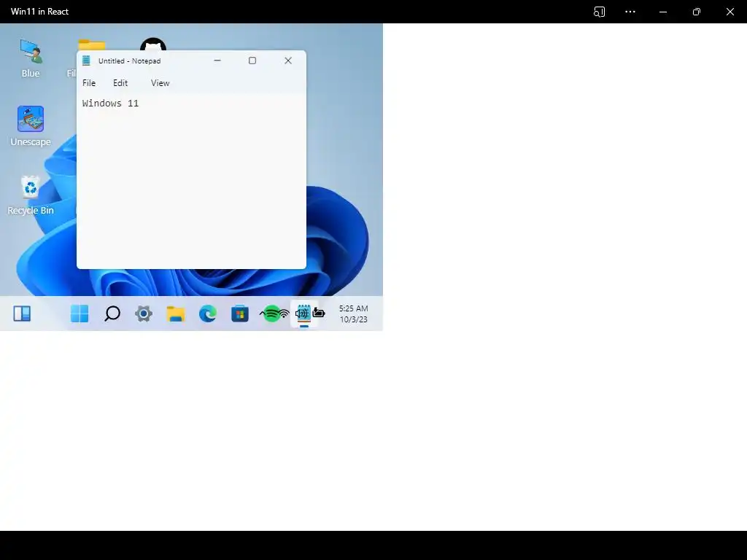
Task: Open the Edit menu in Notepad
Action: click(x=120, y=83)
